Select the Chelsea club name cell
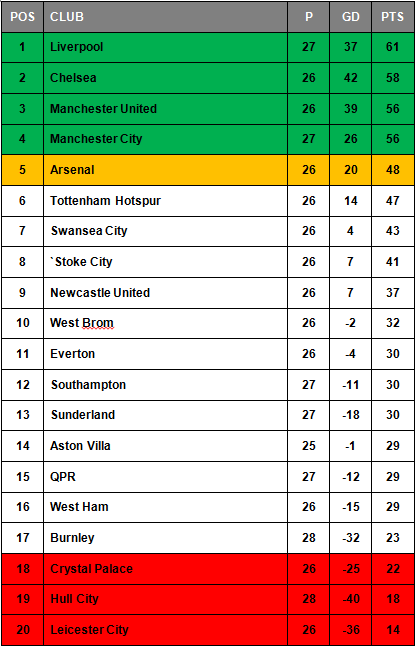 tap(165, 78)
